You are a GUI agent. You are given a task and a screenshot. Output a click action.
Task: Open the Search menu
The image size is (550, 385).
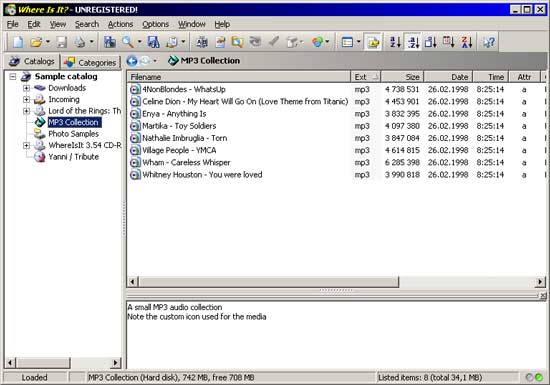pos(87,24)
